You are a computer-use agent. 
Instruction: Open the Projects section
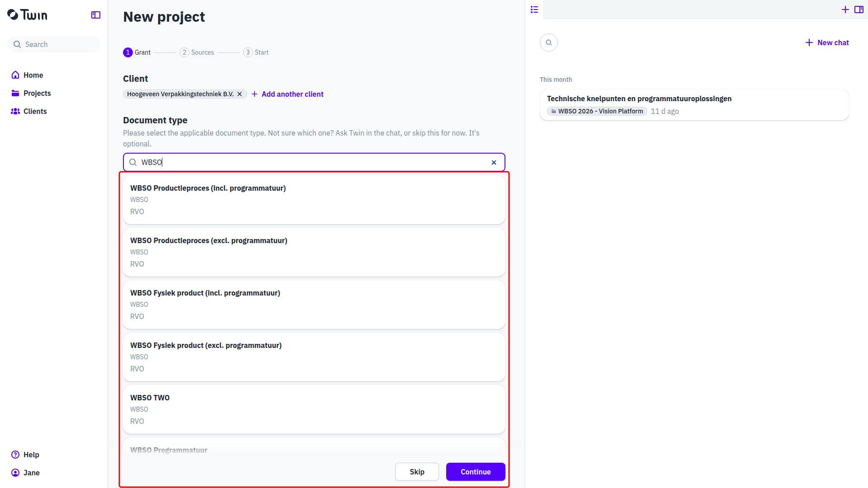(x=37, y=93)
